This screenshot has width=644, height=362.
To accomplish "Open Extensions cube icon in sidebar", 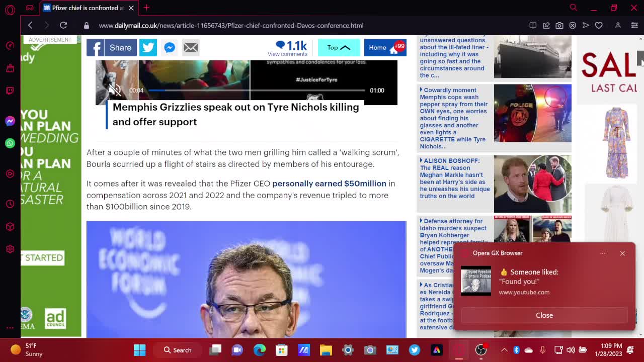I will click(x=10, y=227).
